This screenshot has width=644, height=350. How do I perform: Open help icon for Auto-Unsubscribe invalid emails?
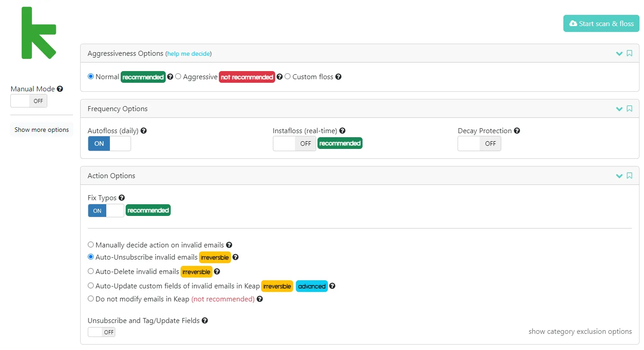(x=235, y=257)
